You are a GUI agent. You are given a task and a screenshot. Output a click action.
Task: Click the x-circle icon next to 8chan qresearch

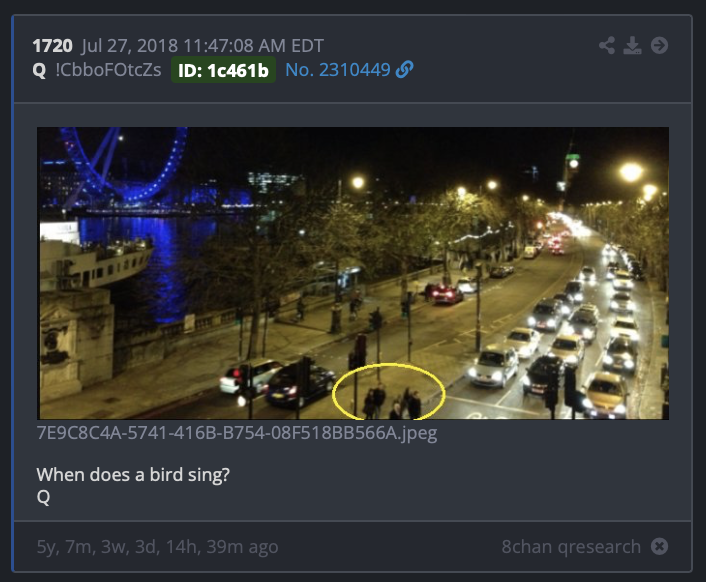[x=659, y=546]
